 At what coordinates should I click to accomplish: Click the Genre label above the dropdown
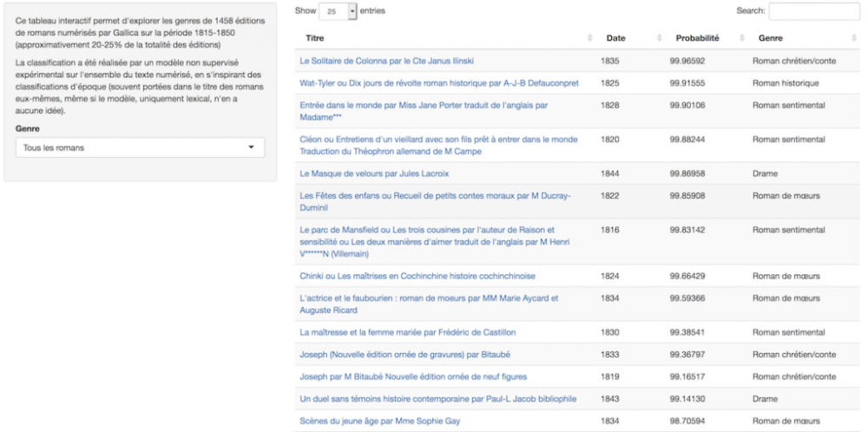tap(28, 129)
